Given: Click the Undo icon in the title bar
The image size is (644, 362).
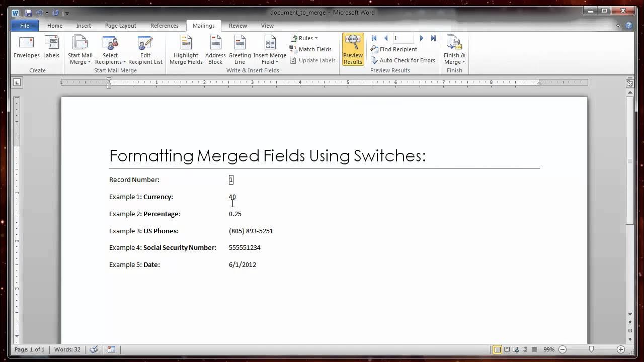Looking at the screenshot, I should point(40,13).
